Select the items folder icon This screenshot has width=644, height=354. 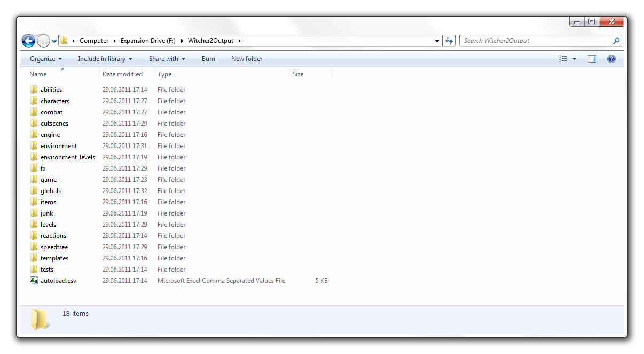(x=34, y=202)
